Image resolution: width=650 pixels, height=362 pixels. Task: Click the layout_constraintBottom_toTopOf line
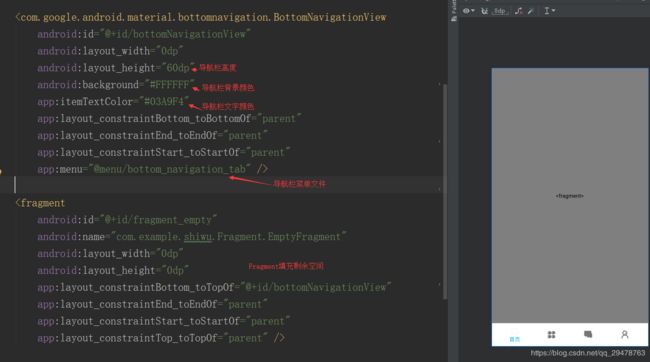(214, 287)
